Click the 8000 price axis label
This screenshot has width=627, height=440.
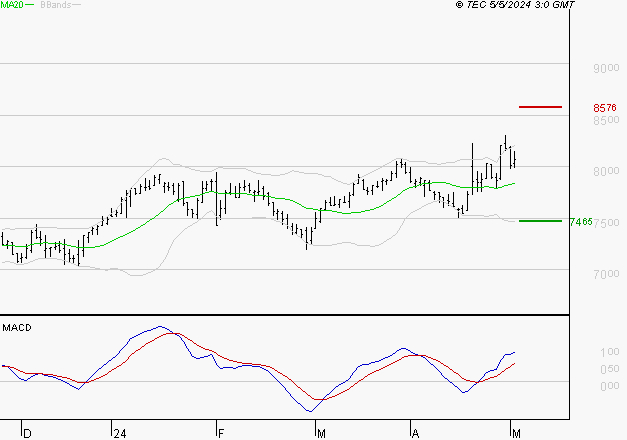[606, 171]
